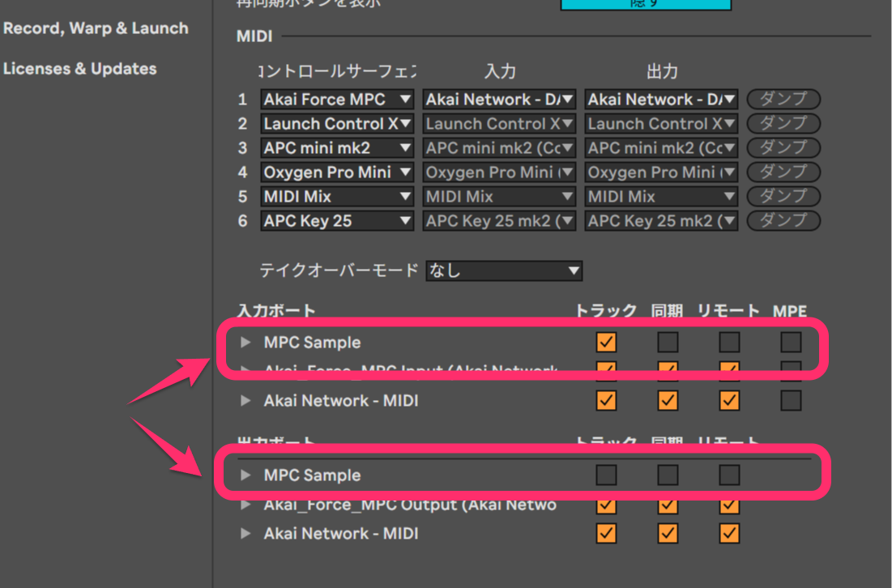The width and height of the screenshot is (892, 588).
Task: Enable Sync for MPC Sample input port
Action: click(x=668, y=343)
